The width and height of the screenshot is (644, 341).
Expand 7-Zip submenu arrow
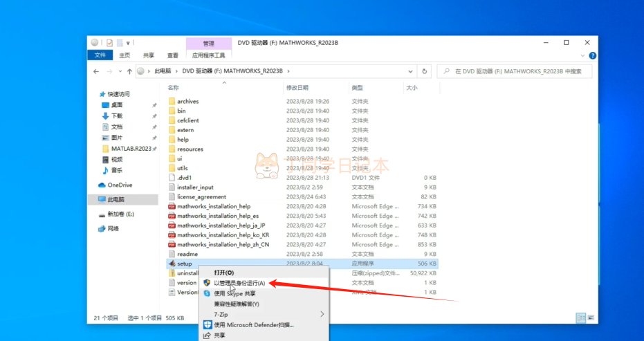(x=322, y=314)
